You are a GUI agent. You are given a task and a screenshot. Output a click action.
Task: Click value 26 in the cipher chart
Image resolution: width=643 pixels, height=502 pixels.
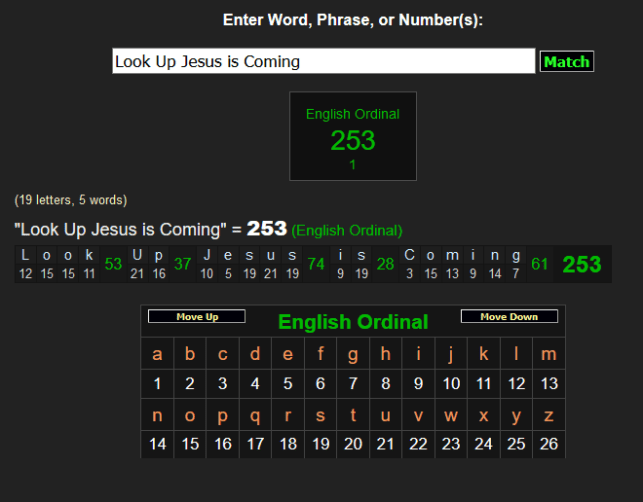tap(548, 444)
